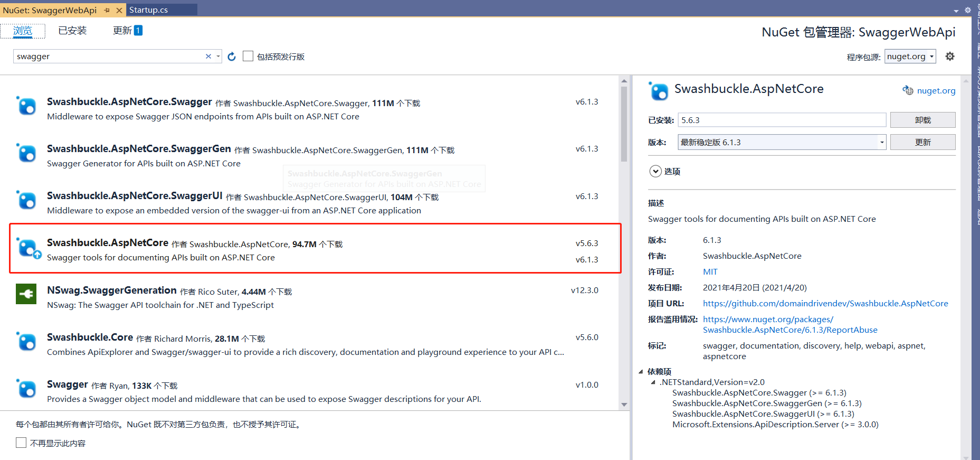Click v5.6.3 installed version label
Screen dimensions: 980x460
(x=587, y=243)
